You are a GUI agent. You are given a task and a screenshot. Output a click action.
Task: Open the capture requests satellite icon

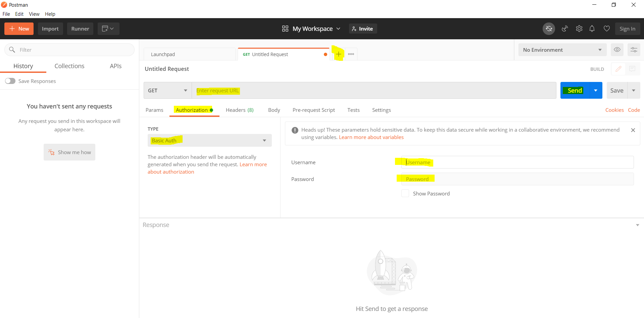click(x=565, y=29)
